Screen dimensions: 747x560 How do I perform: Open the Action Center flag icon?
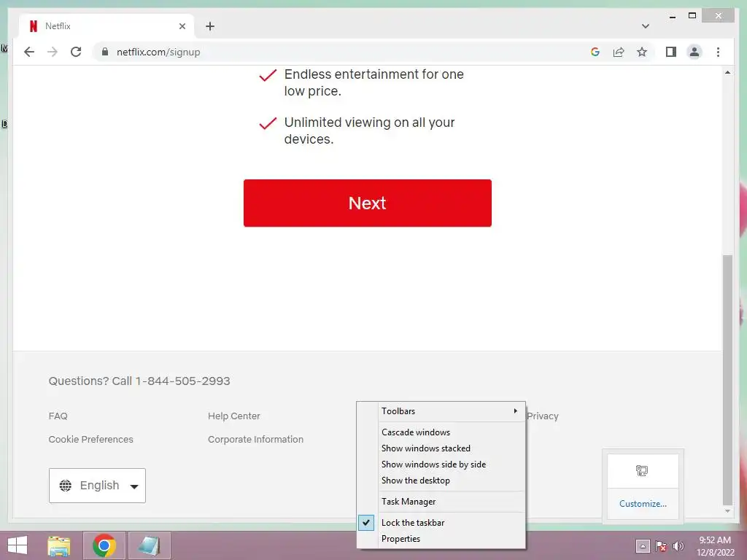click(661, 545)
